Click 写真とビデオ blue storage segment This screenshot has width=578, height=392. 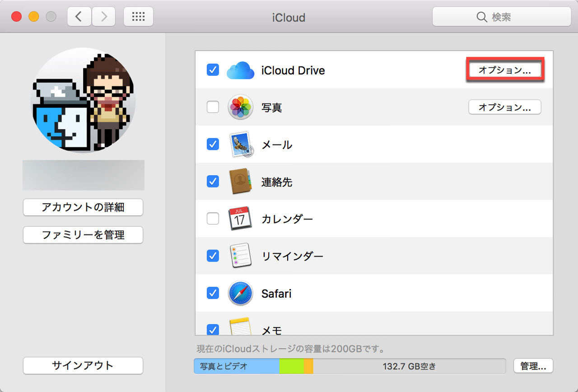coord(237,366)
